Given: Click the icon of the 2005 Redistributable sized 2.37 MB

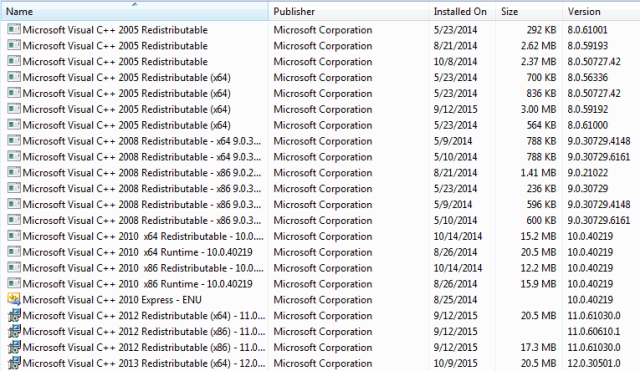Looking at the screenshot, I should coord(14,61).
